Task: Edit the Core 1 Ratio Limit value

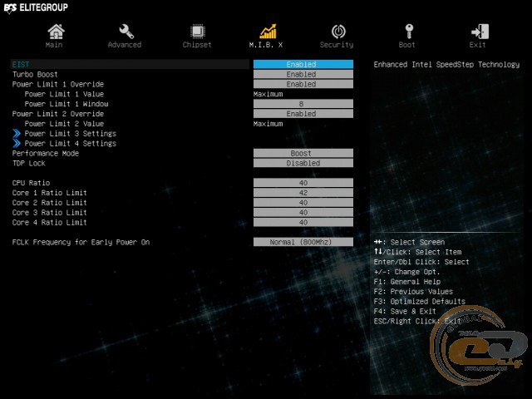Action: (303, 193)
